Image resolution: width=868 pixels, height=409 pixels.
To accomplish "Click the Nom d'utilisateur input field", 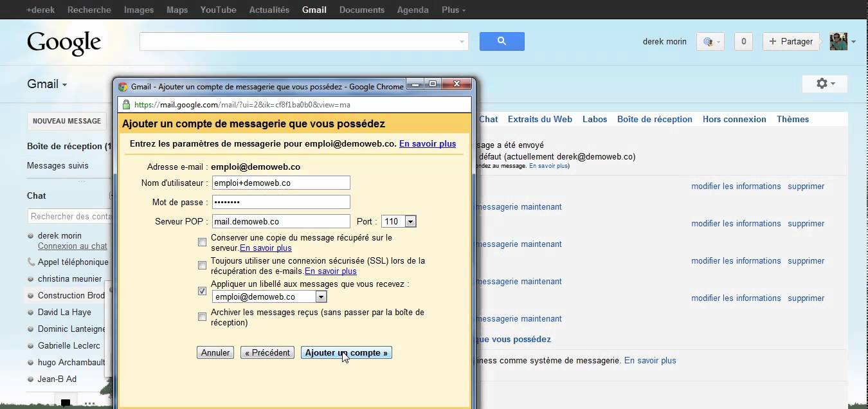I will pos(281,183).
